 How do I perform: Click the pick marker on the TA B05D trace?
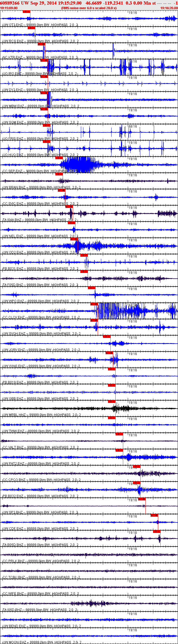pyautogui.click(x=157, y=532)
